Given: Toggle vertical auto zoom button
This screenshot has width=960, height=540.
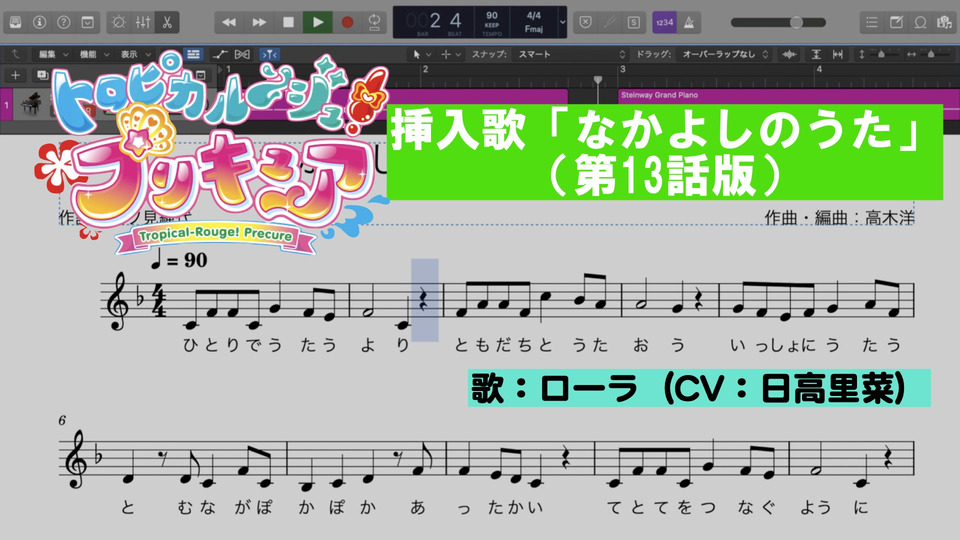Looking at the screenshot, I should [816, 54].
